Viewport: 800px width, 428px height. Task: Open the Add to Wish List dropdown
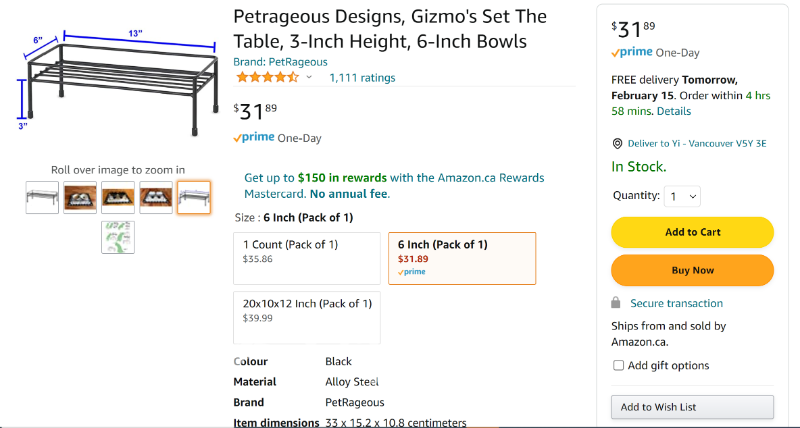coord(692,407)
